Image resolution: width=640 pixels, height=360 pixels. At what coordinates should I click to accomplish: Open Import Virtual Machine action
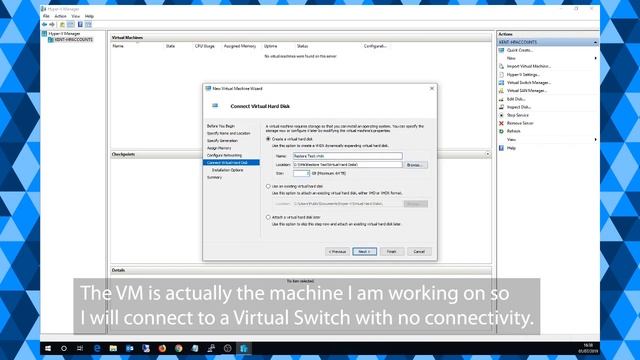pyautogui.click(x=529, y=66)
